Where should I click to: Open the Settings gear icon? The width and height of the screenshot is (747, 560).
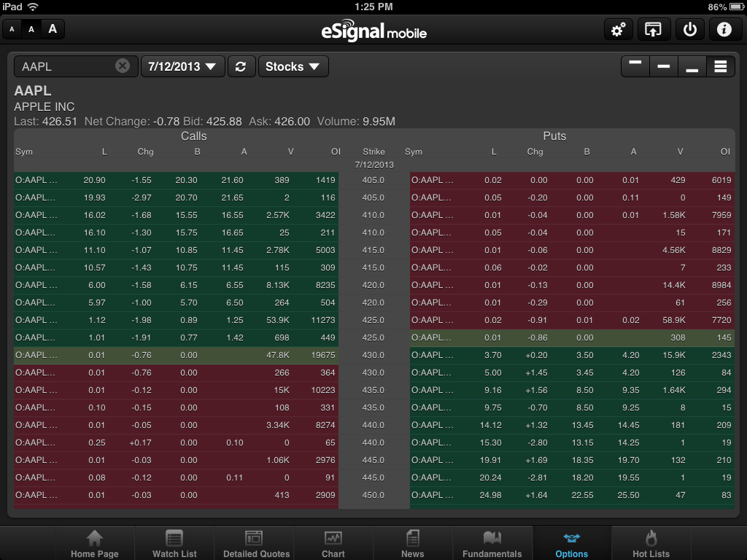click(x=619, y=29)
